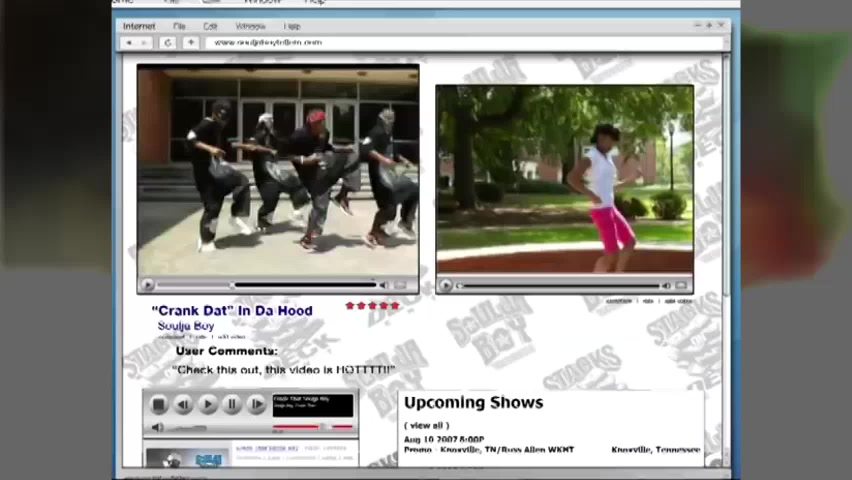This screenshot has width=852, height=480.
Task: Open fullscreen on pink shorts dancer video
Action: (x=681, y=285)
